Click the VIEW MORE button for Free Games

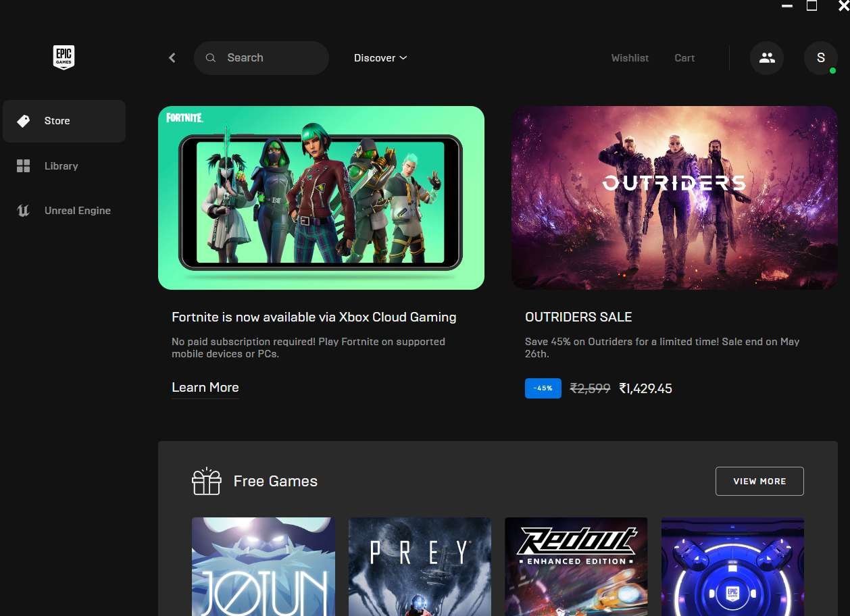(x=759, y=481)
